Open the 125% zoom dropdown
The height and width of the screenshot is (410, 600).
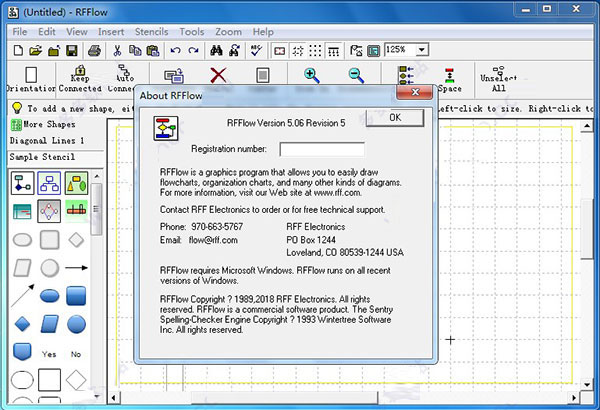pyautogui.click(x=422, y=50)
